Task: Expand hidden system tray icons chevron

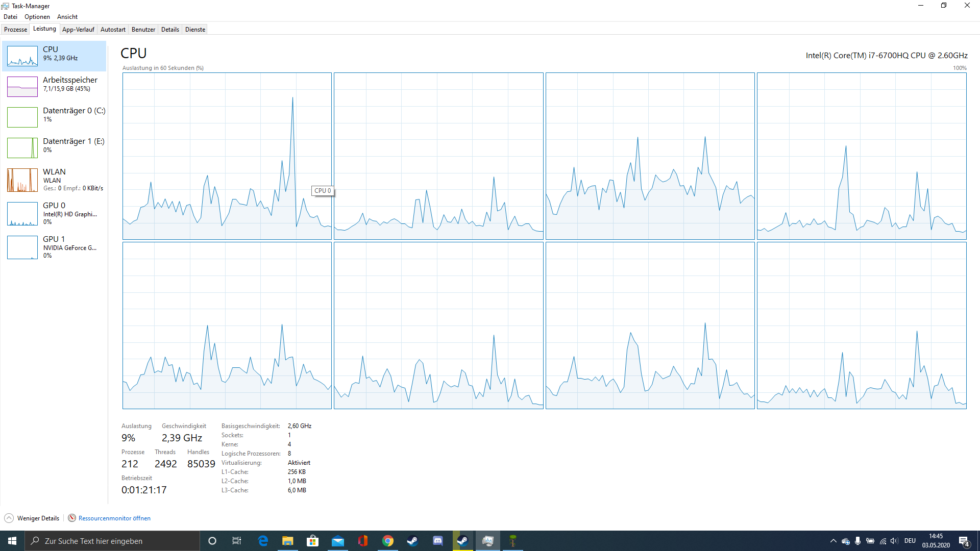Action: click(x=833, y=541)
